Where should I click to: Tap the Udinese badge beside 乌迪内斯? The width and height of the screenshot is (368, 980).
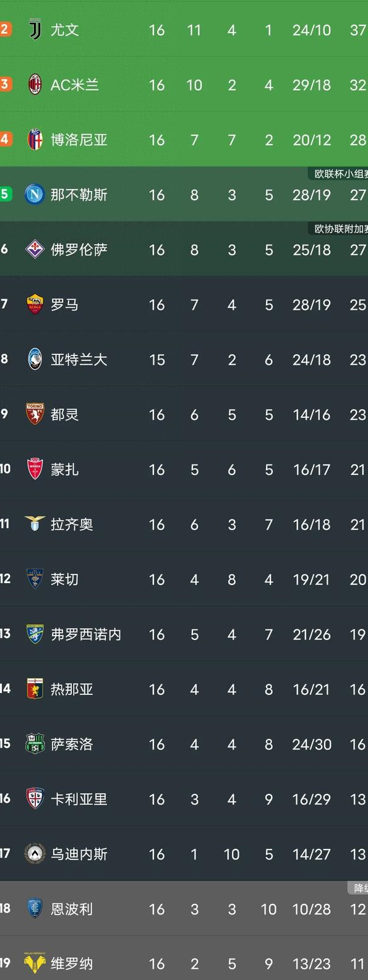[35, 854]
